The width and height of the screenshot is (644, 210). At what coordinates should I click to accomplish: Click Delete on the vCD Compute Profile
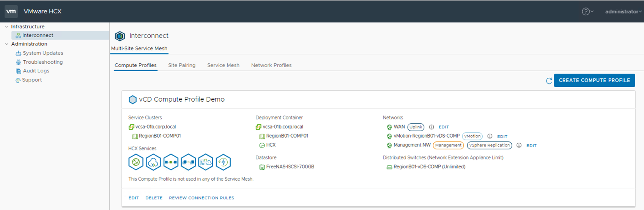pyautogui.click(x=154, y=198)
